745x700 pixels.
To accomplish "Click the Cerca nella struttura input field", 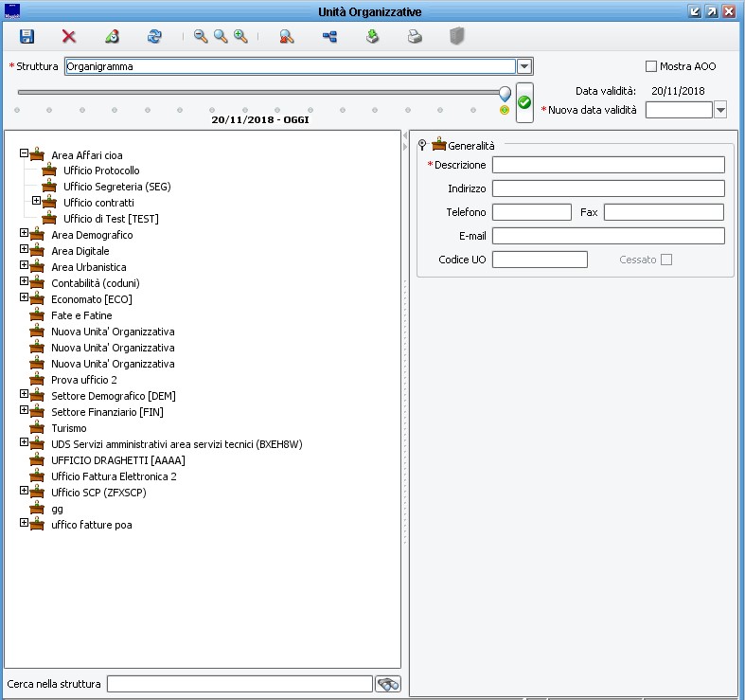I will pos(239,684).
